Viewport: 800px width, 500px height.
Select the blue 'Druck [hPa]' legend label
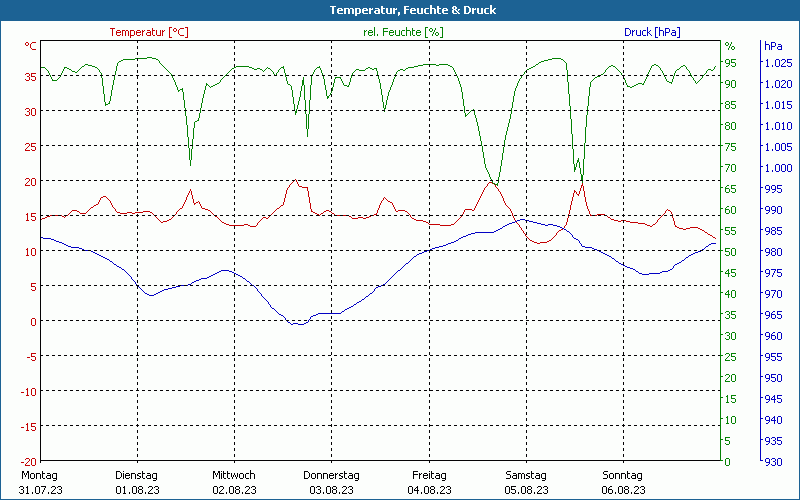tap(652, 32)
